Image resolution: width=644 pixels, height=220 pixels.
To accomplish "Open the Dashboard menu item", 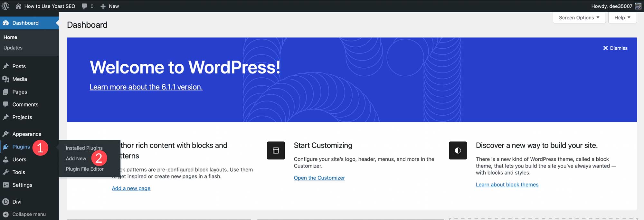I will point(29,23).
